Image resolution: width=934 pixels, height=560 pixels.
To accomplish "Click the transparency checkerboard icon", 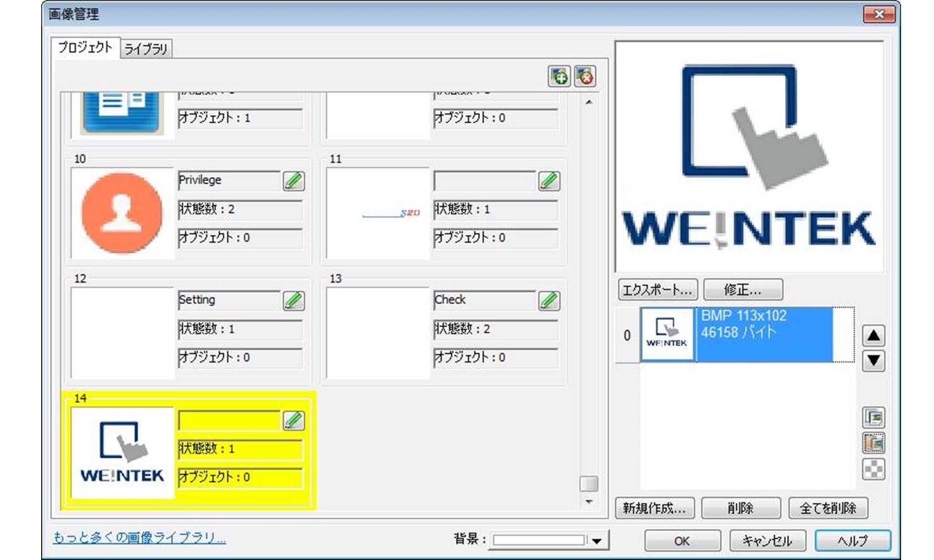I will 873,470.
